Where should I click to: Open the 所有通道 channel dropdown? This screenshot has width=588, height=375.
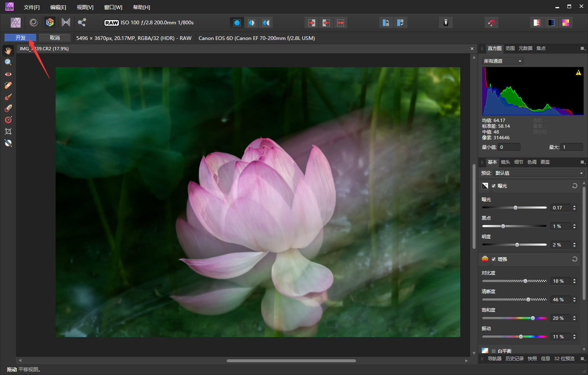click(503, 61)
